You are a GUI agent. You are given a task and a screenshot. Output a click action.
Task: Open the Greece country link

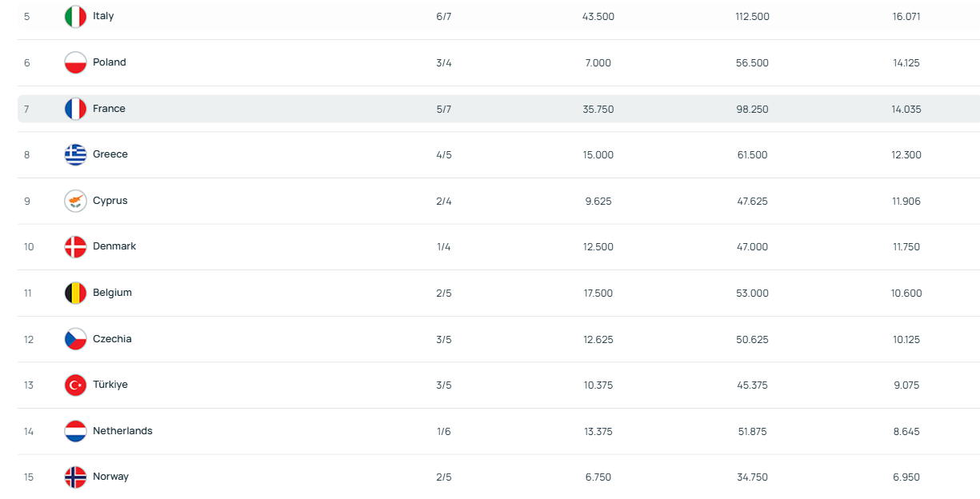110,154
